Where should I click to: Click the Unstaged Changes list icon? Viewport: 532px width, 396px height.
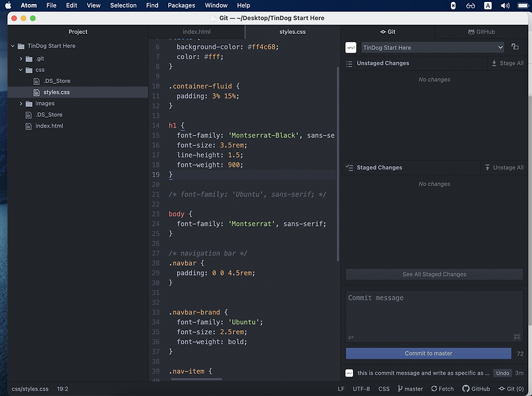pyautogui.click(x=349, y=63)
